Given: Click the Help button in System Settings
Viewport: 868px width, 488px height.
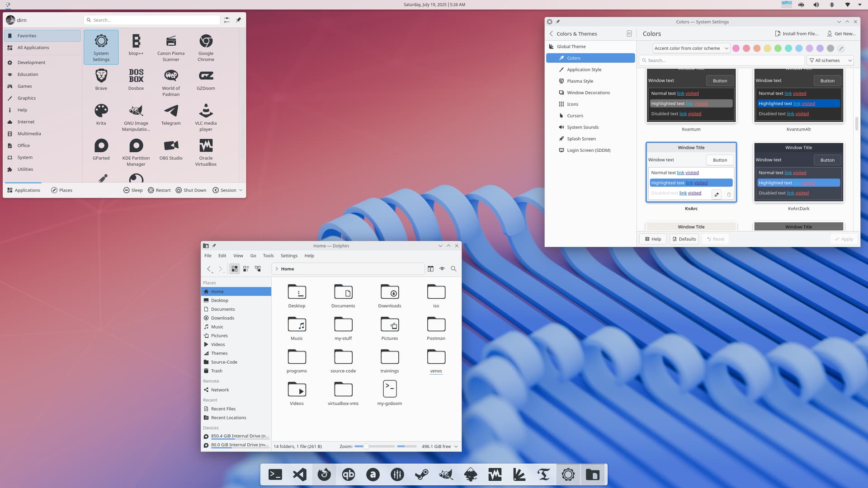Looking at the screenshot, I should 653,239.
